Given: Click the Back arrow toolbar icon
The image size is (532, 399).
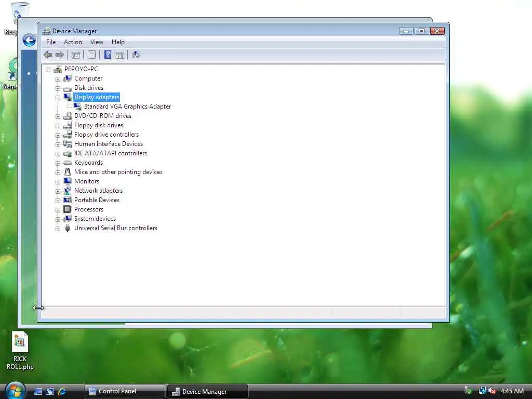Looking at the screenshot, I should (48, 55).
